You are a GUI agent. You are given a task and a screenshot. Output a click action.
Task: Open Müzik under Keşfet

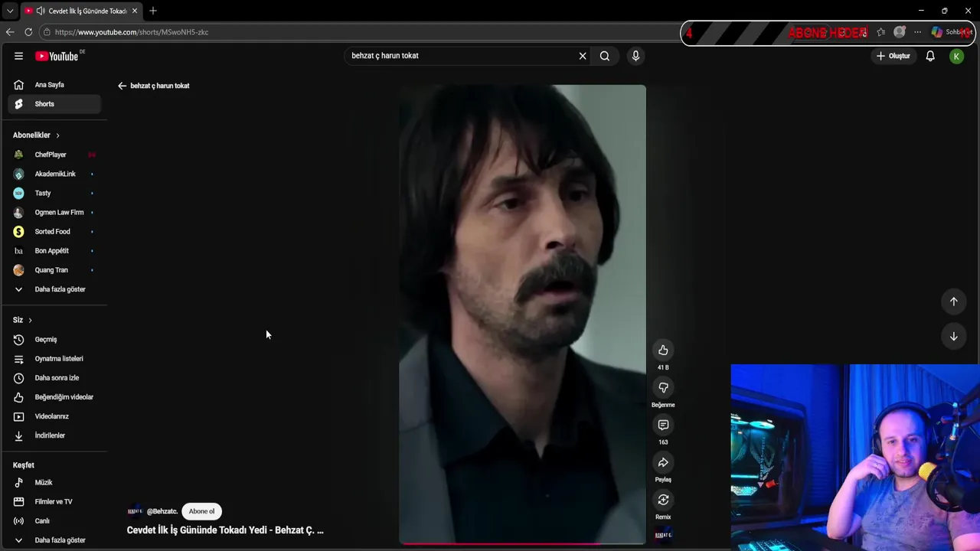tap(54, 482)
